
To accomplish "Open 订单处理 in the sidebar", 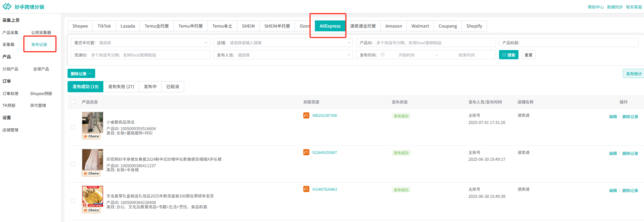I will [x=10, y=93].
